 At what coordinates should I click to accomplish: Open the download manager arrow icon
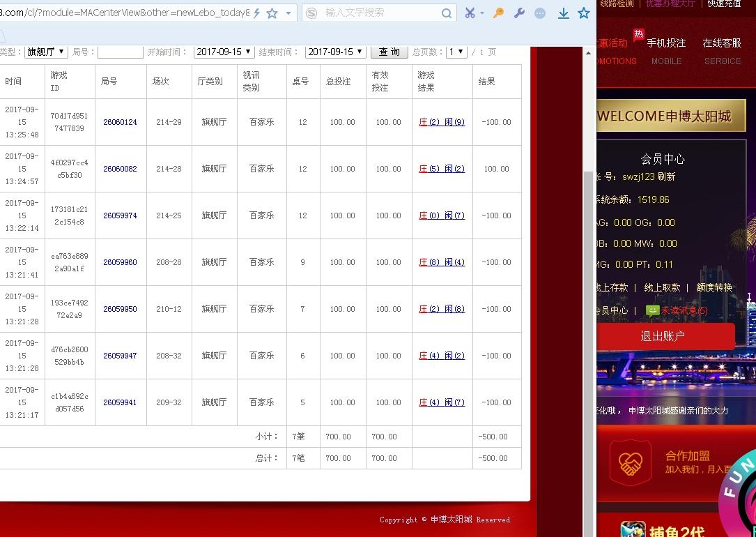tap(563, 13)
